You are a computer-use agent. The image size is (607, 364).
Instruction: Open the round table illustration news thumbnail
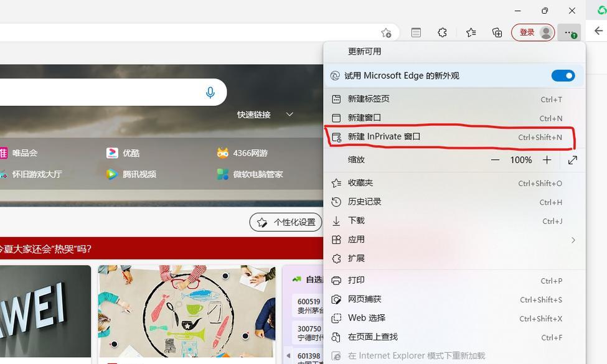pos(187,311)
